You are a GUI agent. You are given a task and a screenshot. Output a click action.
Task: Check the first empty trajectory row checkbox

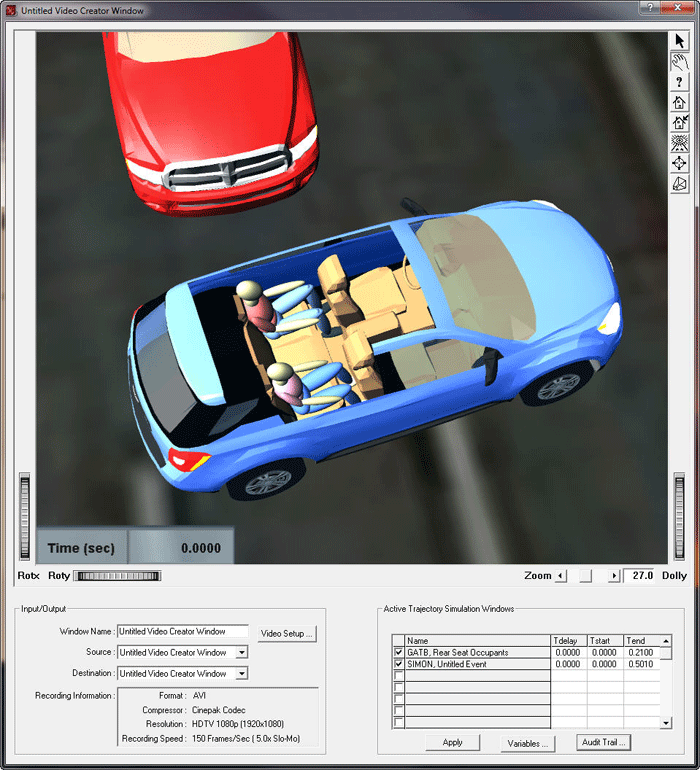coord(399,676)
